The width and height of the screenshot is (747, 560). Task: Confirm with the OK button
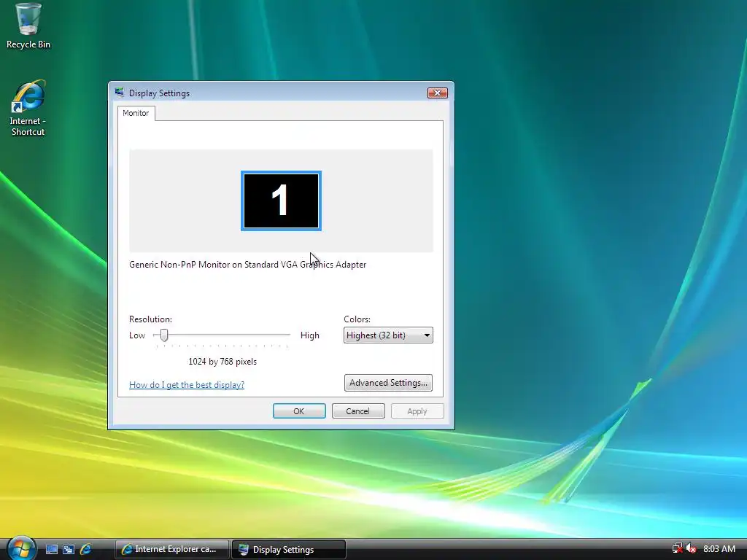tap(299, 411)
